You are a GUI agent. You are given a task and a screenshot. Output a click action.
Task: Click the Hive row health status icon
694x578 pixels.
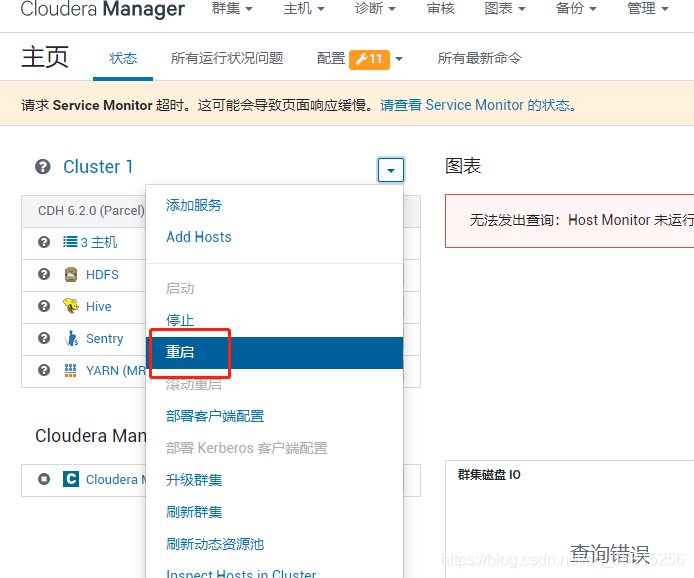point(44,306)
